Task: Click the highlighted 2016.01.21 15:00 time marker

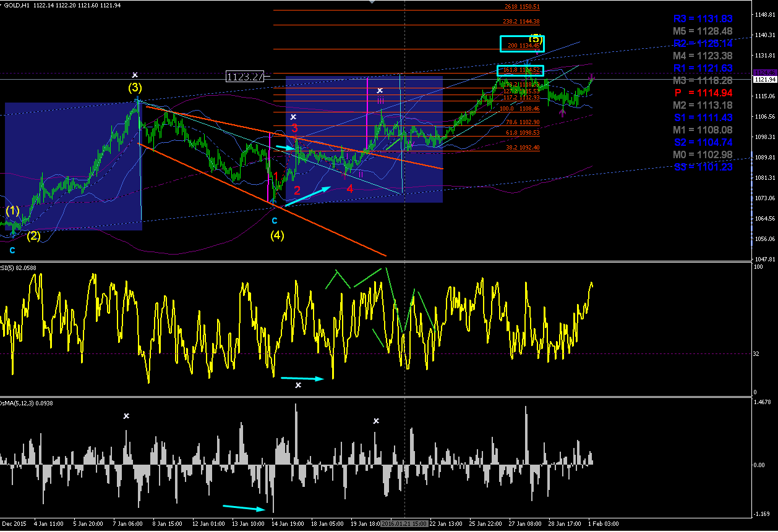Action: click(x=404, y=523)
